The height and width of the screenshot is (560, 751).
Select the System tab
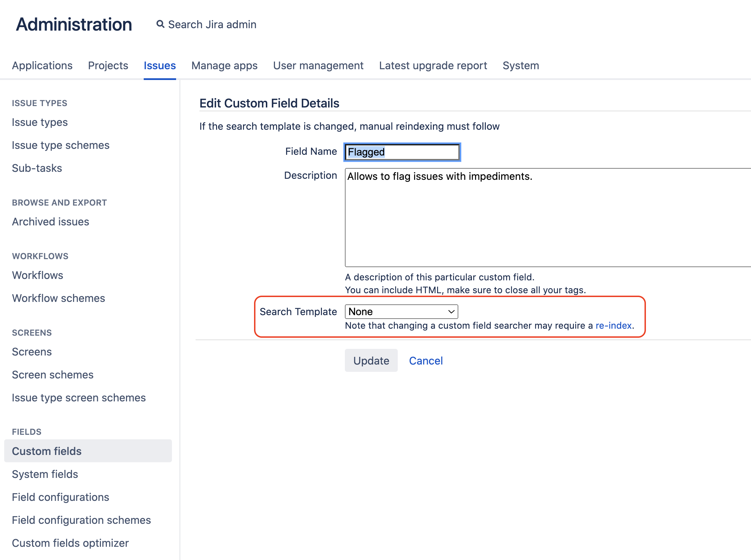[x=521, y=65]
